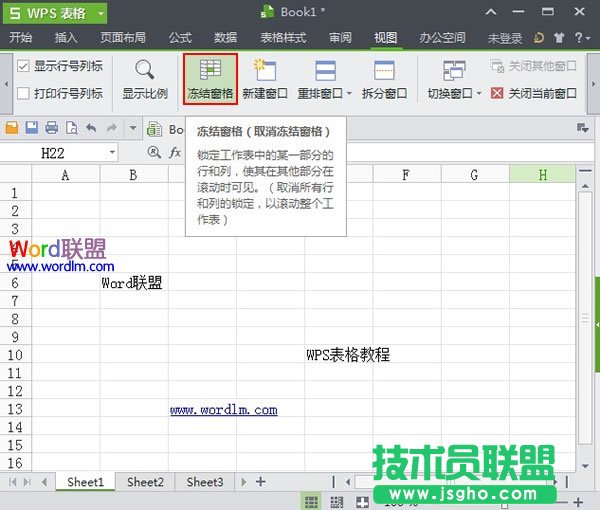The image size is (600, 510).
Task: Open the Switch Windows (切换窗口) dropdown arrow
Action: pos(479,93)
